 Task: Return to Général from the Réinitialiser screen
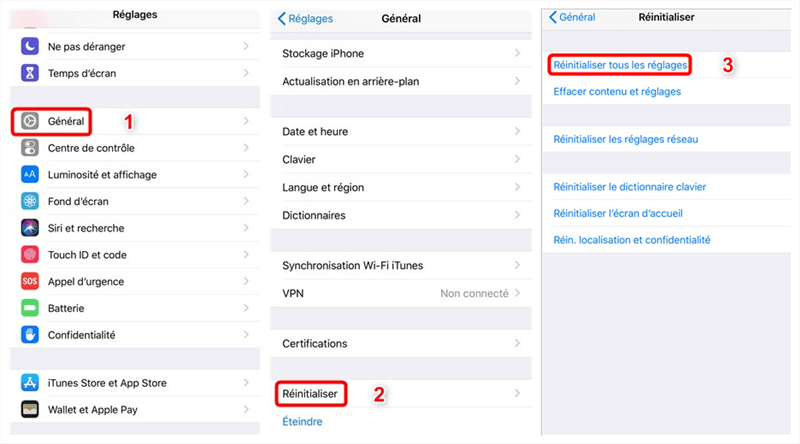pos(572,17)
